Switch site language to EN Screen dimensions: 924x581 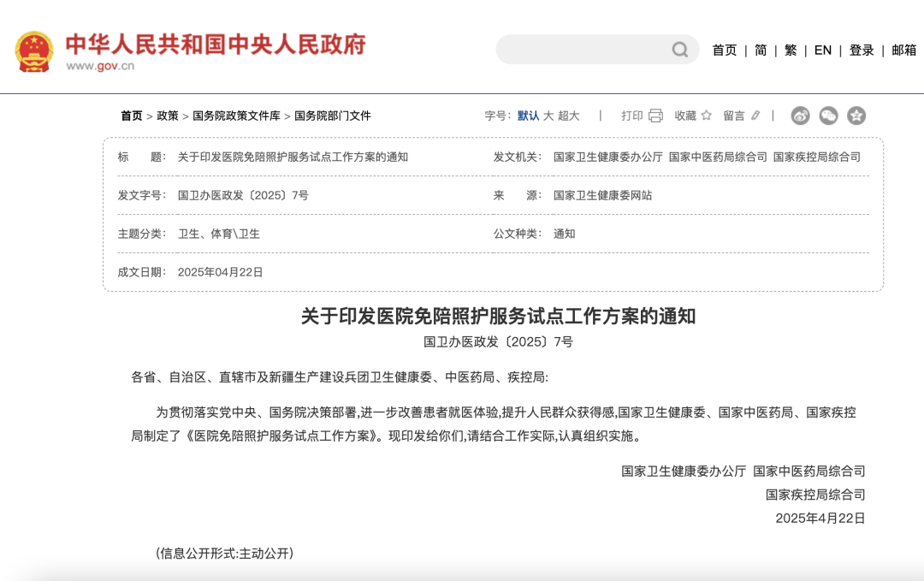[822, 50]
